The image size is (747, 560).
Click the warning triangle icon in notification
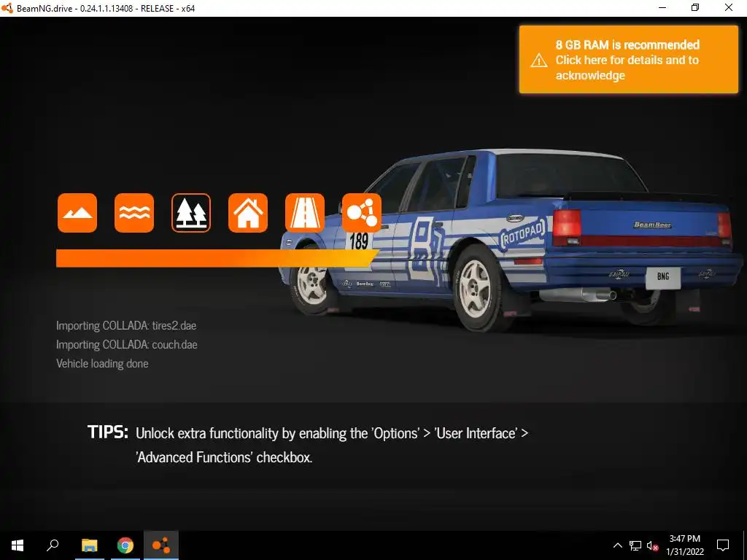pyautogui.click(x=539, y=61)
